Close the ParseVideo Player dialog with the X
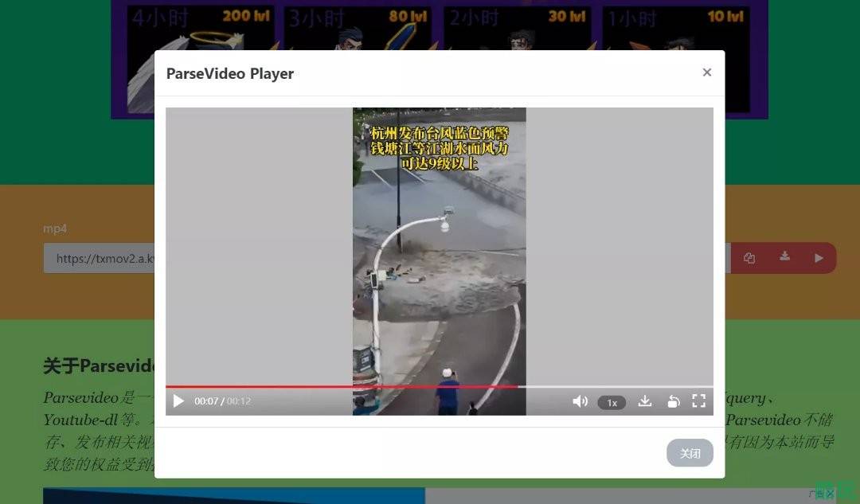This screenshot has height=504, width=860. coord(707,72)
